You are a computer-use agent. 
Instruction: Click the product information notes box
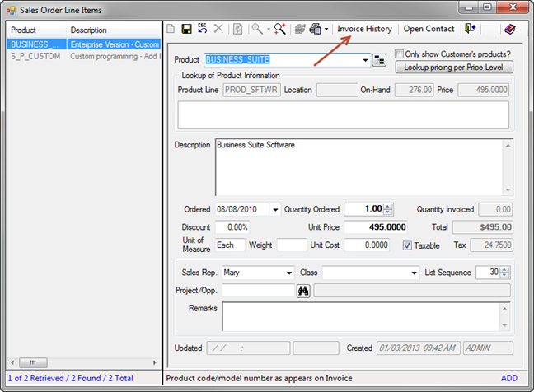click(x=344, y=115)
